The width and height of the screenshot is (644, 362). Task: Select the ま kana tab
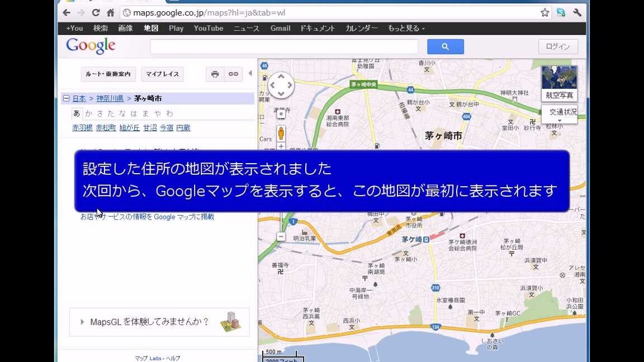[x=145, y=113]
